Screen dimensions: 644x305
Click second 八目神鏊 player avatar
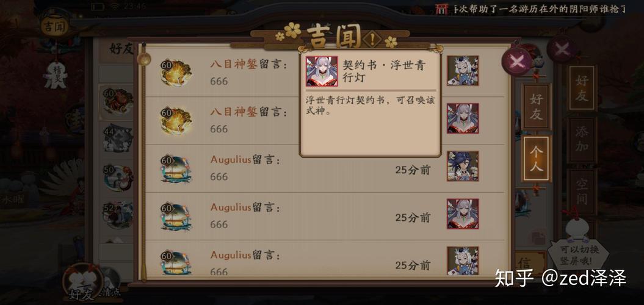point(176,121)
